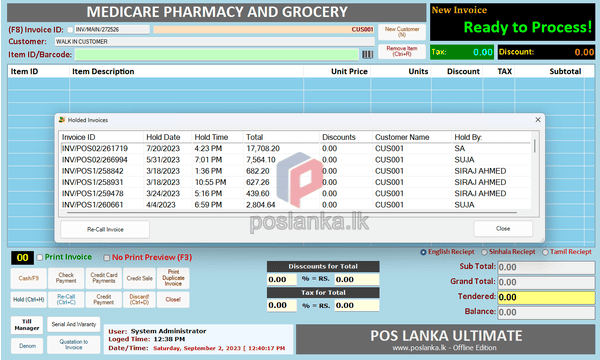600x360 pixels.
Task: Click the discount Rs. amount field
Action: (357, 280)
